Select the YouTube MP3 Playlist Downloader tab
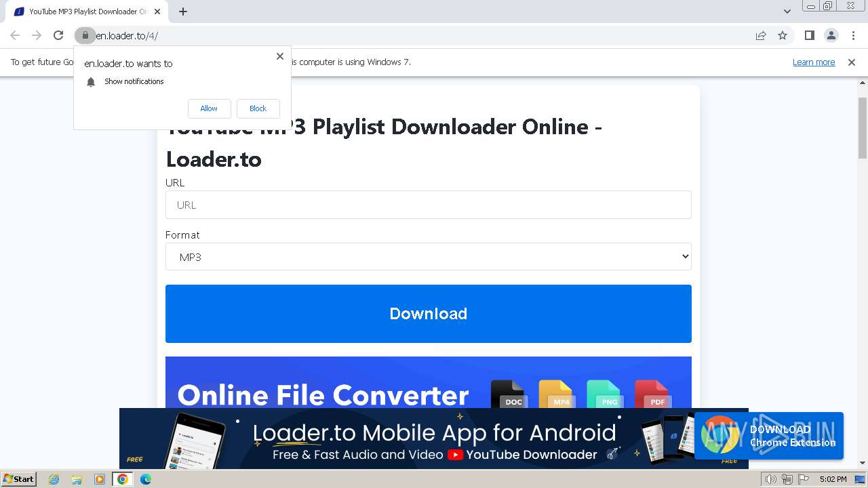This screenshot has width=868, height=488. tap(87, 12)
